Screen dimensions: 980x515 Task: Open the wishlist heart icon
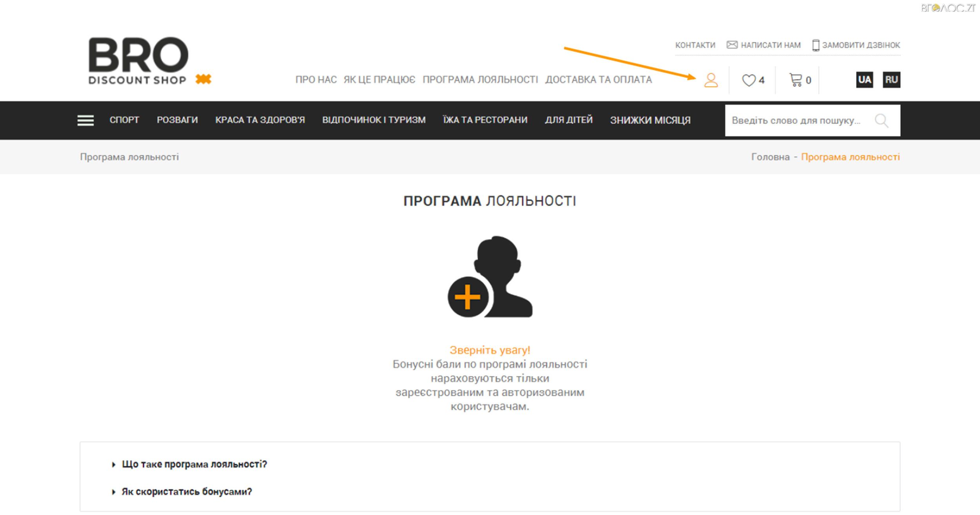(x=748, y=80)
